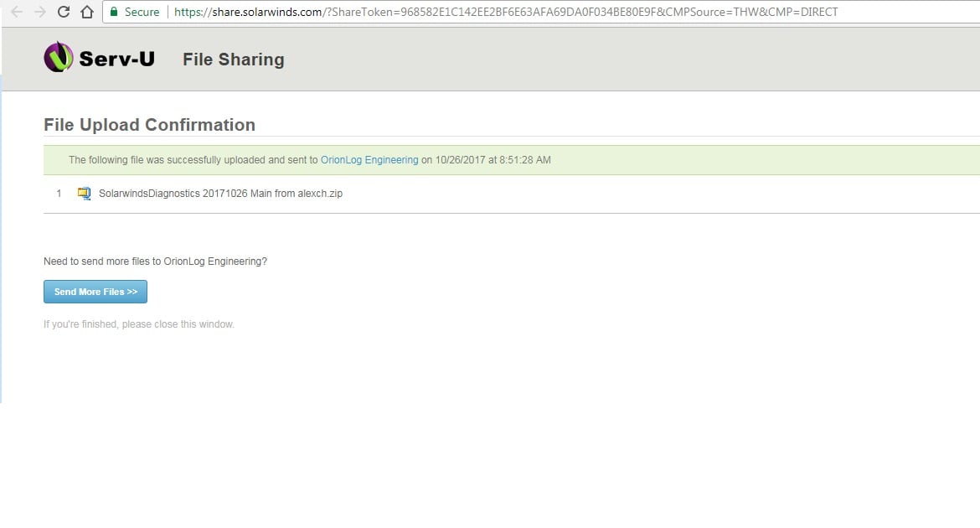980x528 pixels.
Task: Click SolarwindsDiagnostics 20171026 Main from alexch.zip
Action: pyautogui.click(x=220, y=194)
